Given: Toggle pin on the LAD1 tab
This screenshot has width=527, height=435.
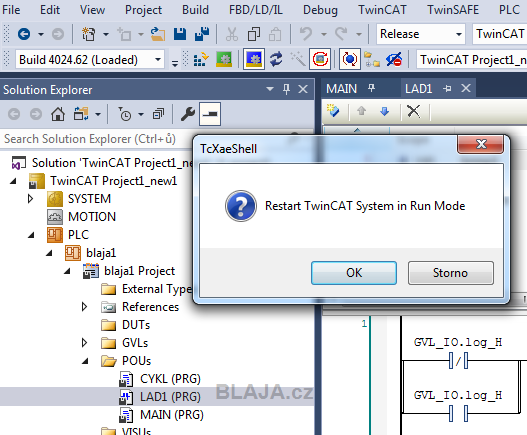Looking at the screenshot, I should pos(447,88).
